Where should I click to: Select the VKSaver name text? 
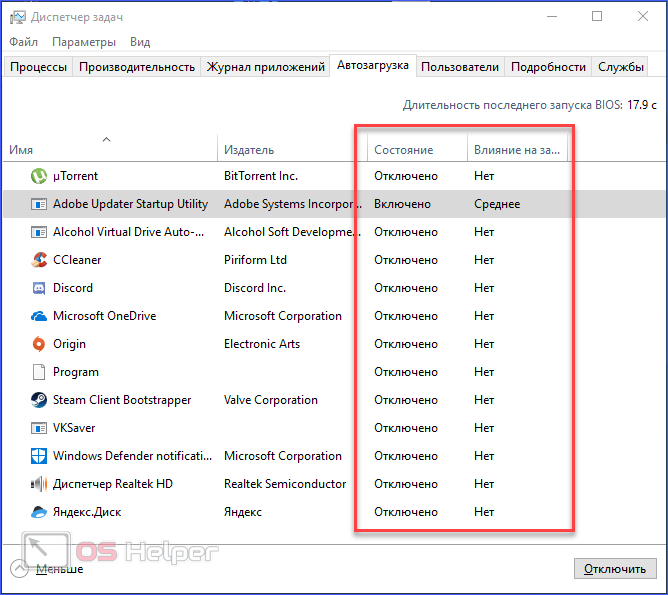[x=74, y=428]
